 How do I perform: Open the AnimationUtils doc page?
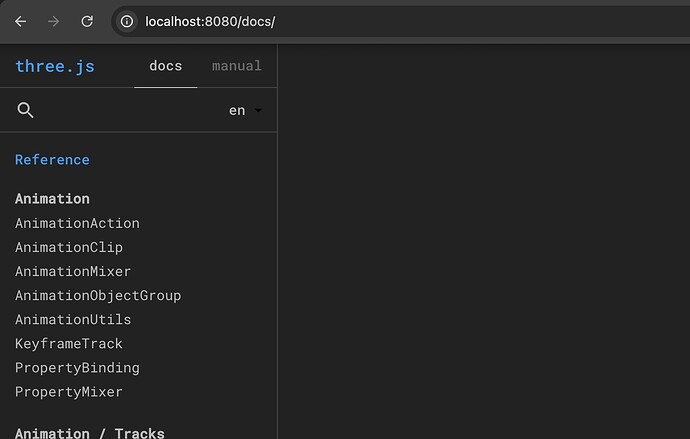pos(73,319)
